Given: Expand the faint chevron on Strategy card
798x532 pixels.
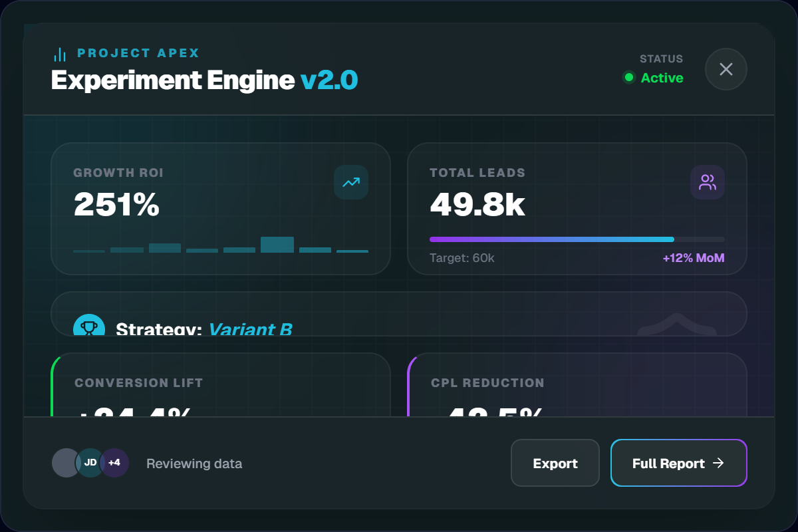Looking at the screenshot, I should coord(676,325).
